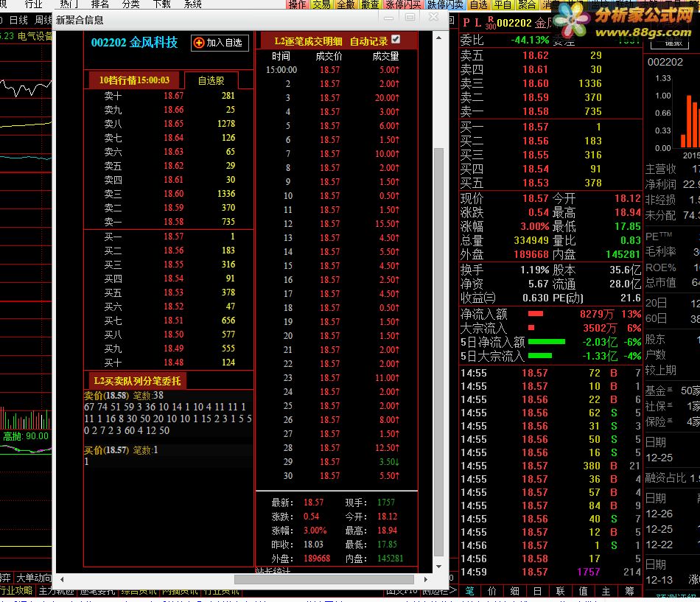Click the P icon beside stock code 002202

point(466,23)
